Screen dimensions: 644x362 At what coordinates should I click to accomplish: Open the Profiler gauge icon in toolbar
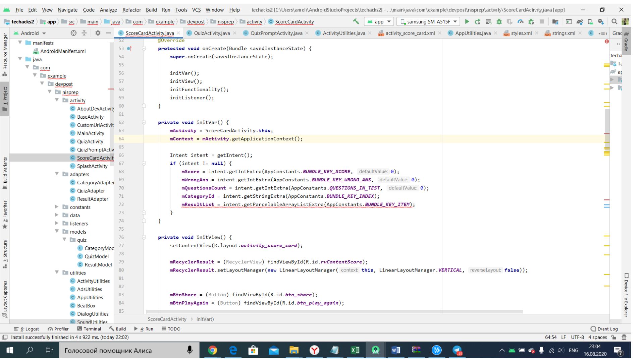521,22
